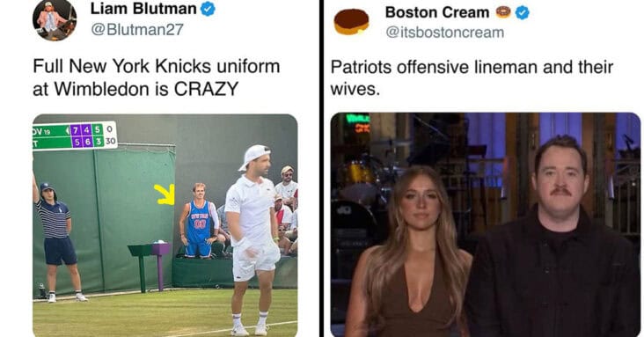The height and width of the screenshot is (337, 644).
Task: Open the Boston Cream display name
Action: [437, 12]
